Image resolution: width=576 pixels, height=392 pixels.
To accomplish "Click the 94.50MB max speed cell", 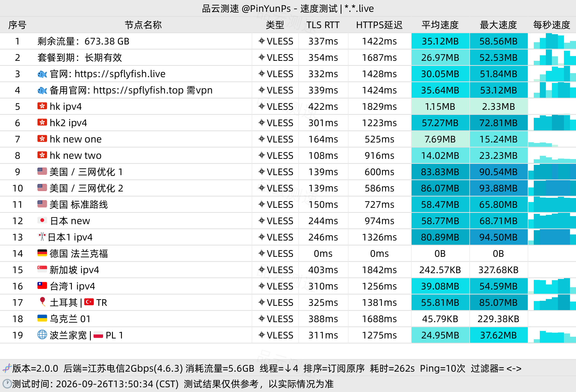I will pyautogui.click(x=499, y=237).
